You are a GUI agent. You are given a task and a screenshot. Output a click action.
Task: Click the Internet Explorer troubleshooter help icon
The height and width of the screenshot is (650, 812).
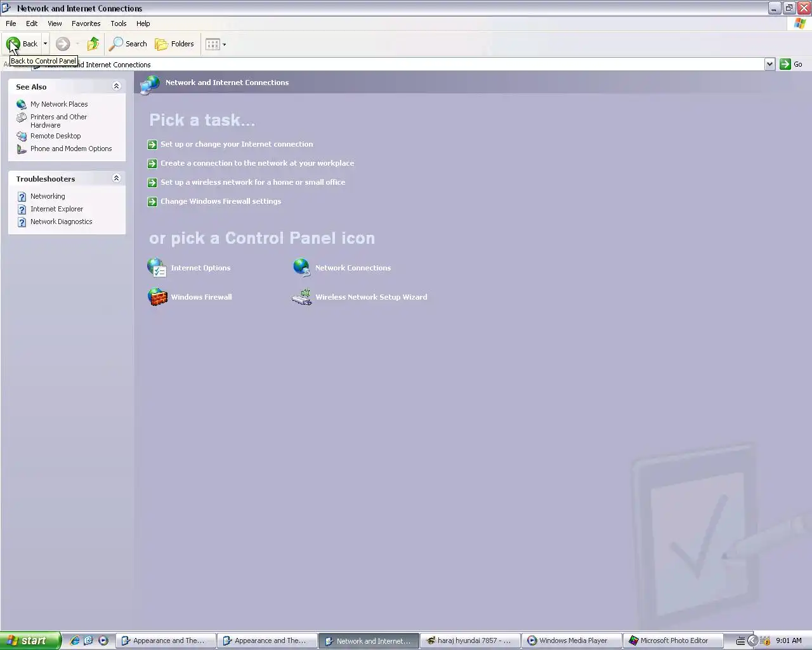[x=22, y=209]
